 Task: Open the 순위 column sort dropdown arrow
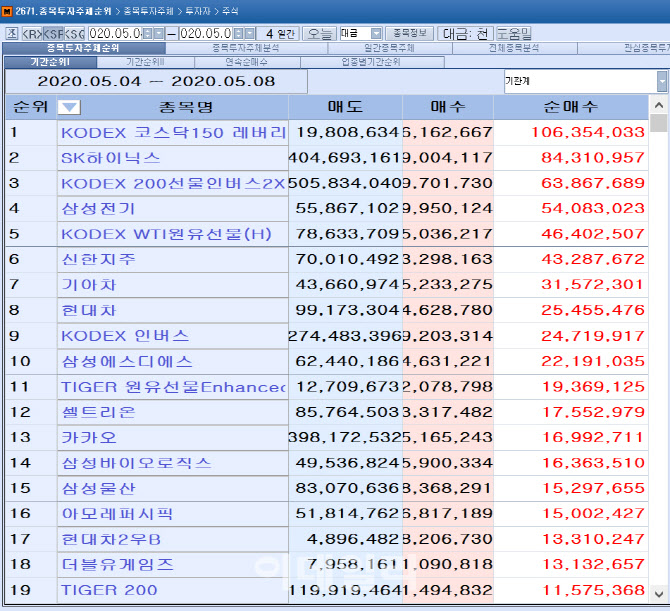[x=69, y=107]
